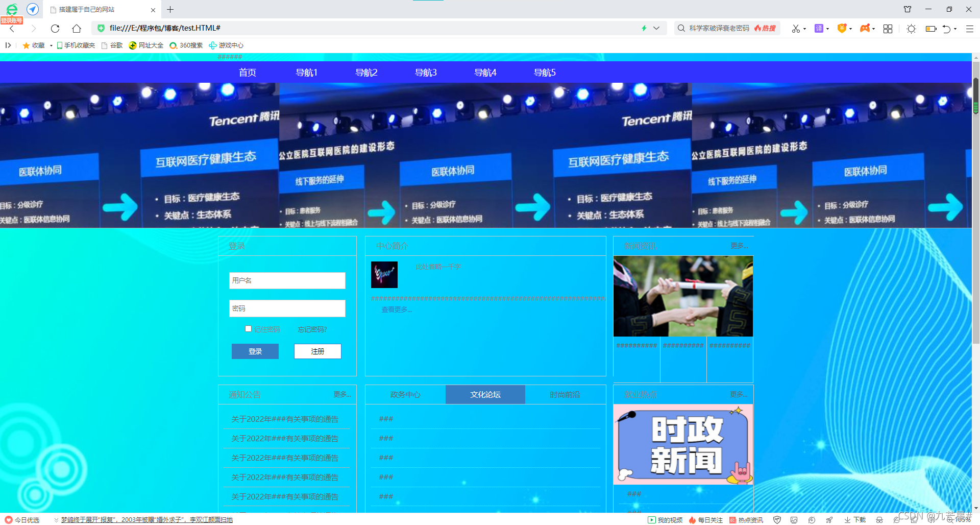Switch to the 政务中心 tab
The image size is (980, 525).
pos(405,395)
